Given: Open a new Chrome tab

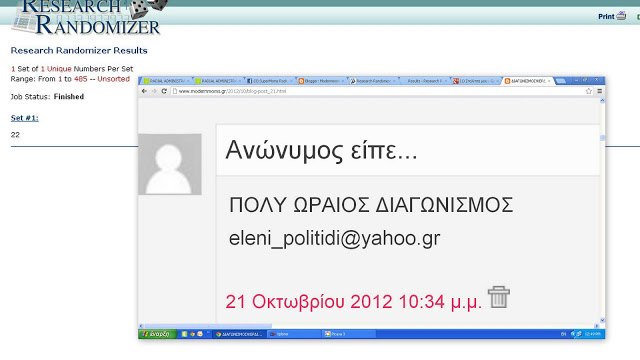Looking at the screenshot, I should [561, 81].
